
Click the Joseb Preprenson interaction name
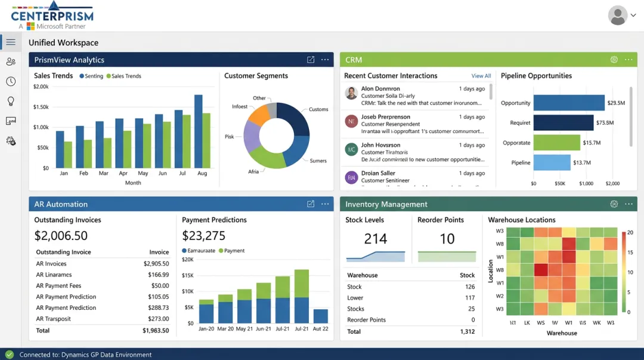coord(386,117)
